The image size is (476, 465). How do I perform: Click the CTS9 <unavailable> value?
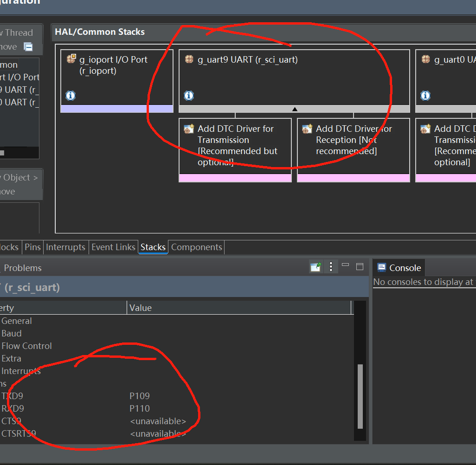pyautogui.click(x=158, y=421)
